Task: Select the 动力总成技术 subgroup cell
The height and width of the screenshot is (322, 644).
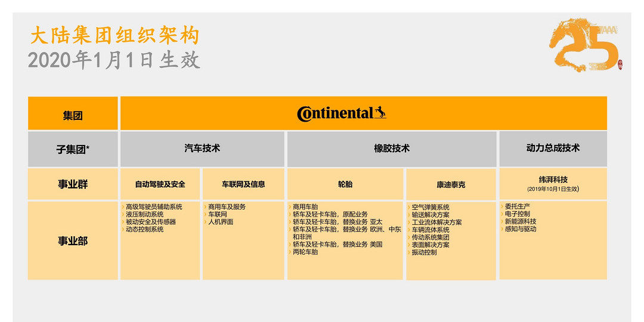Action: (553, 148)
